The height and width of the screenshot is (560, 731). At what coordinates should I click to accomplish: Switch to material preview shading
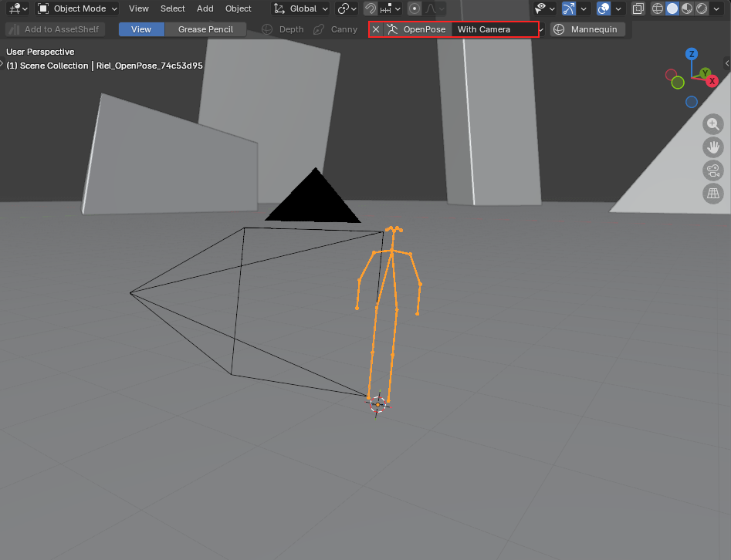pyautogui.click(x=687, y=8)
